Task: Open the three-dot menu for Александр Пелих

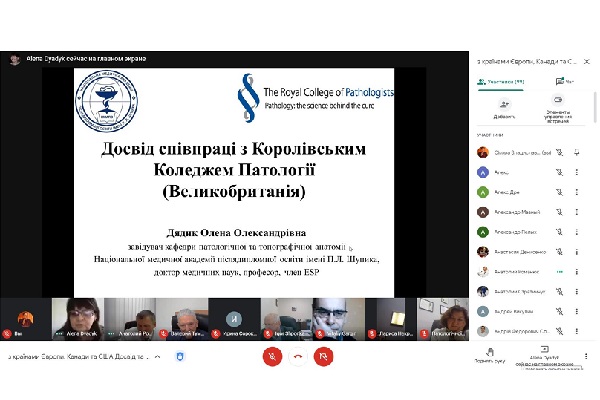Action: pyautogui.click(x=577, y=232)
